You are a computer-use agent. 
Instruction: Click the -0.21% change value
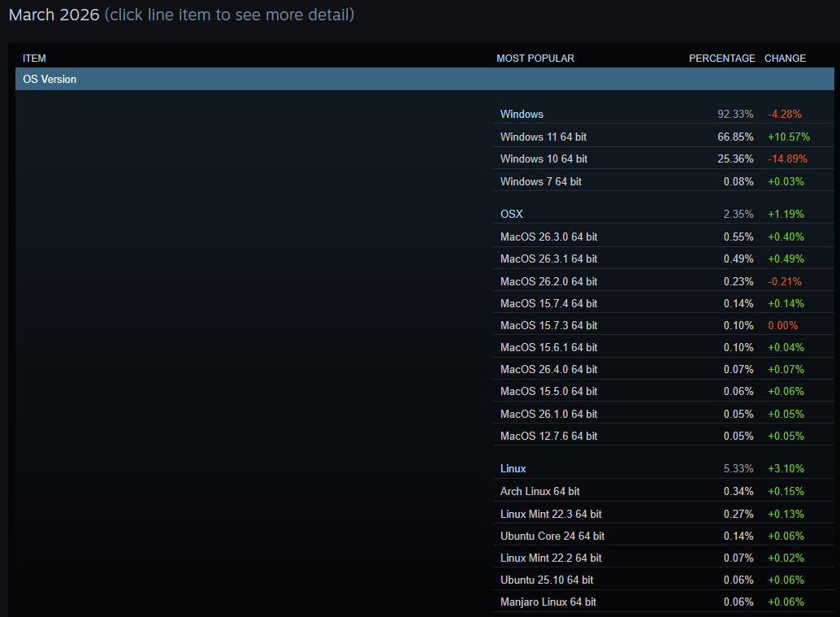click(785, 281)
